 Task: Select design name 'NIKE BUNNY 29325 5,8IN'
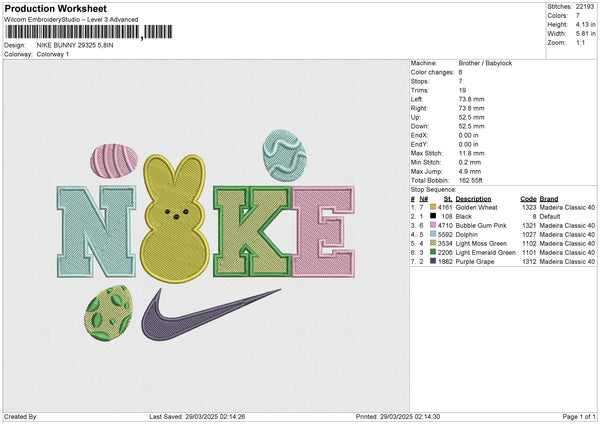(x=75, y=45)
